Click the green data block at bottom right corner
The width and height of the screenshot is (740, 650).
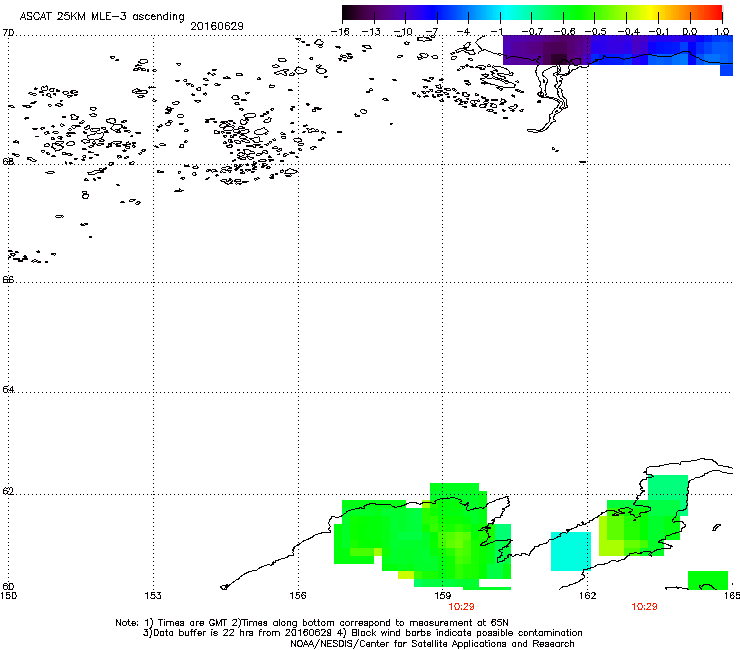click(x=707, y=580)
